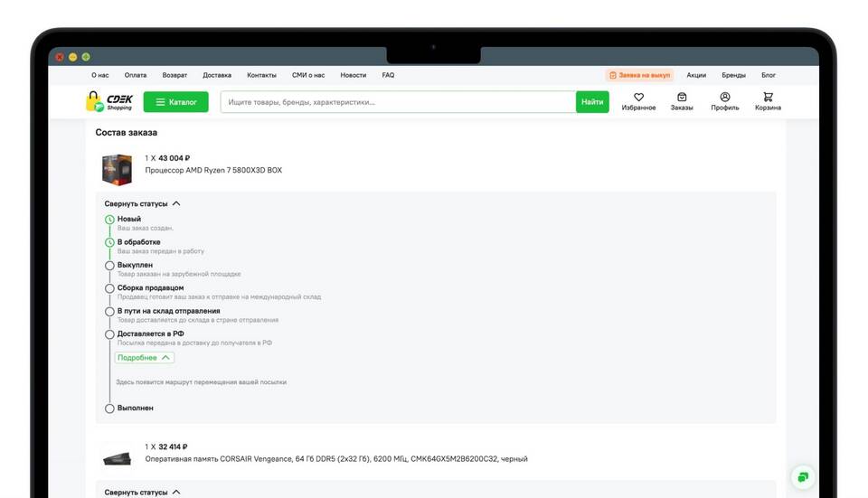Click the macOS red close window dot

[x=60, y=57]
